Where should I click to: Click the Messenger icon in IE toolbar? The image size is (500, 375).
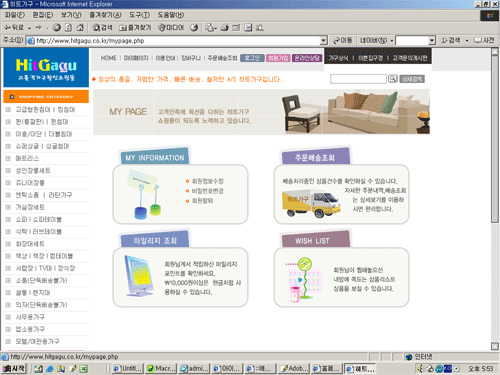[260, 28]
